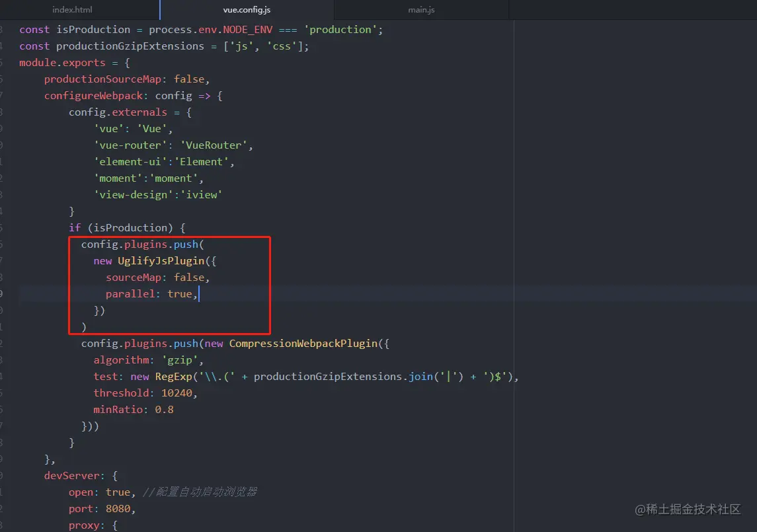
Task: Open the main.js tab
Action: tap(421, 10)
